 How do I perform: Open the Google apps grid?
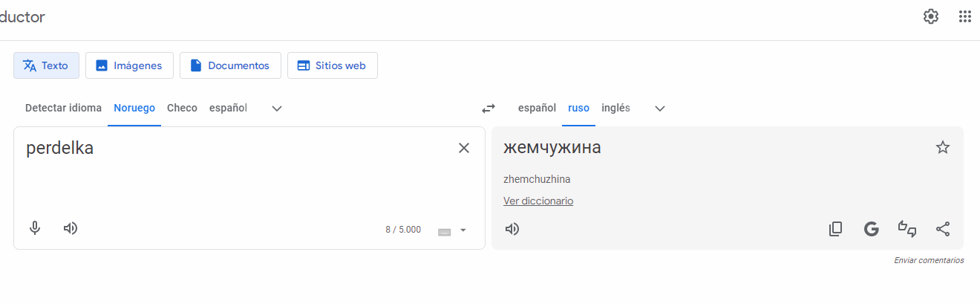(x=964, y=16)
